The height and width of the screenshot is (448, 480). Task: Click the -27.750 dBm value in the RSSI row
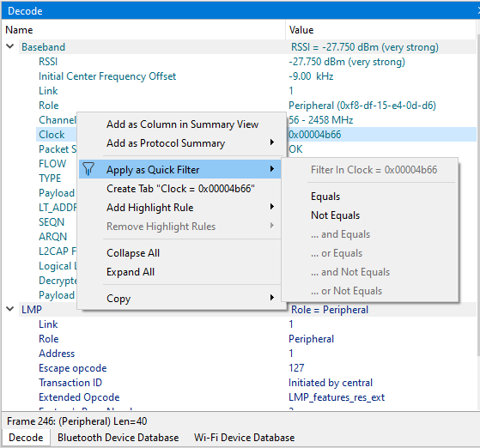click(x=347, y=62)
